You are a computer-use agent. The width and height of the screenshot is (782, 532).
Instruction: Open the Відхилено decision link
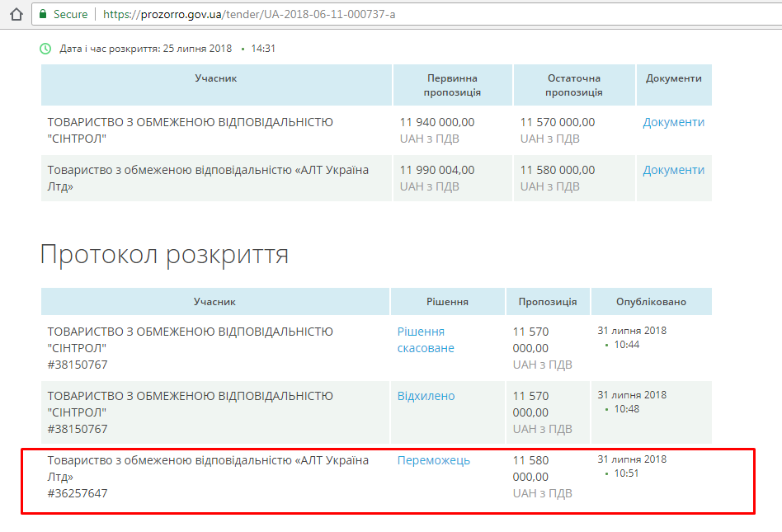coord(426,396)
